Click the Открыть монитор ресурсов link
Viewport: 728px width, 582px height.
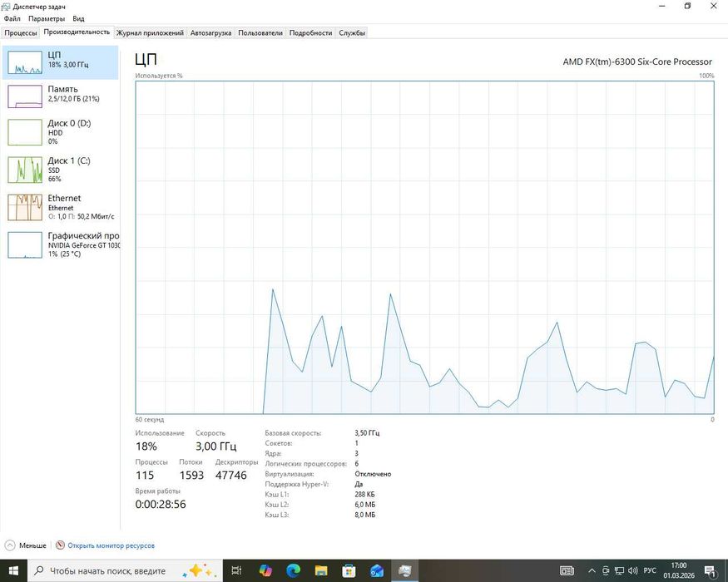pos(111,545)
